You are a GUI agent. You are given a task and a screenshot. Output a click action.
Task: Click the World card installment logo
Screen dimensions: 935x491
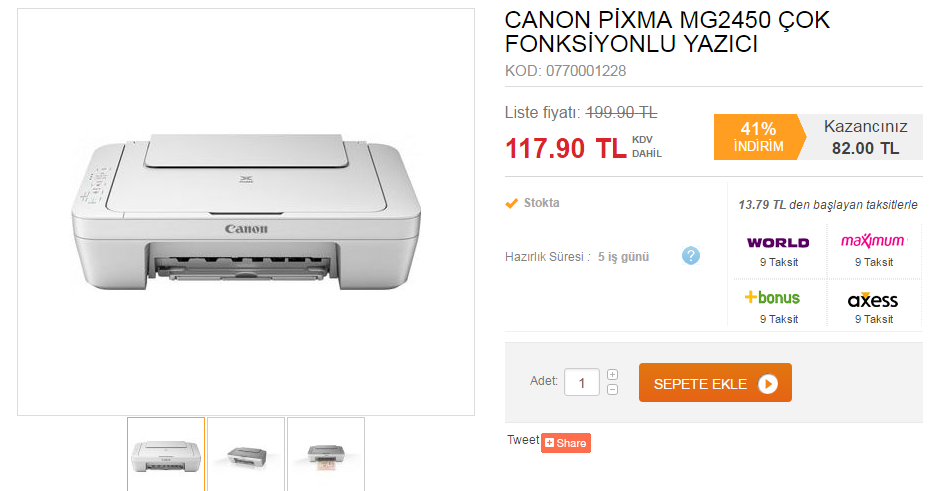coord(778,242)
